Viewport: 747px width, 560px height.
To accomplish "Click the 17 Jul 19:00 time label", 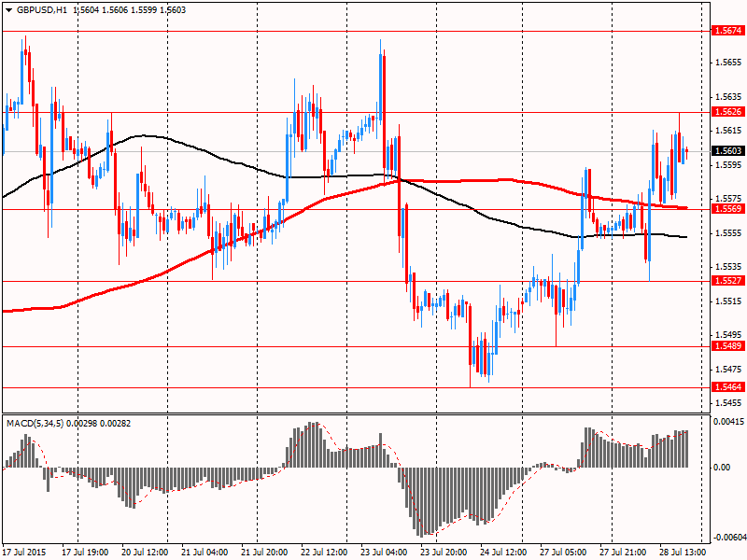I will (x=85, y=553).
